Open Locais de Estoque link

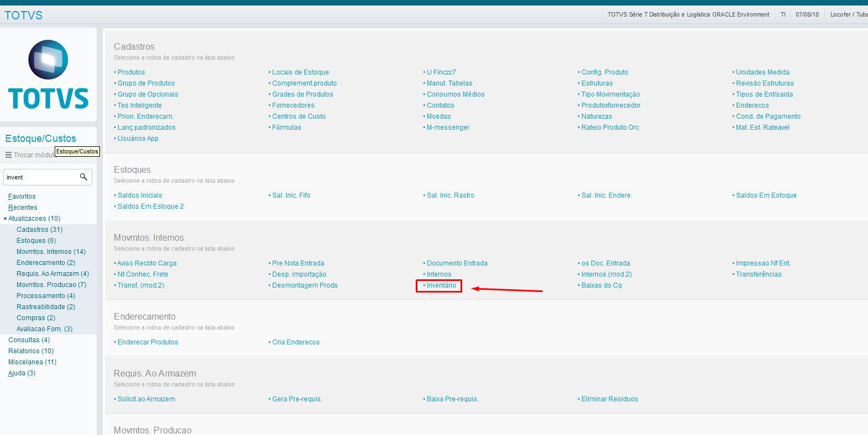point(300,72)
